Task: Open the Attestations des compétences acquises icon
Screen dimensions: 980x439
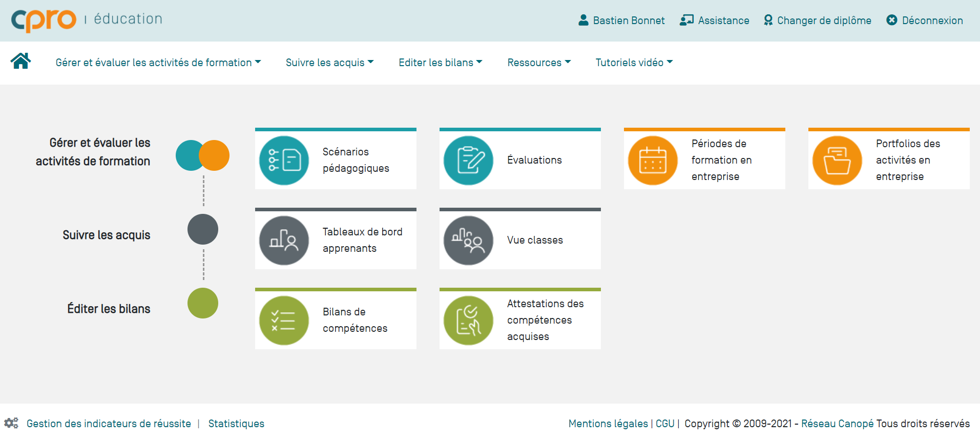Action: point(468,321)
